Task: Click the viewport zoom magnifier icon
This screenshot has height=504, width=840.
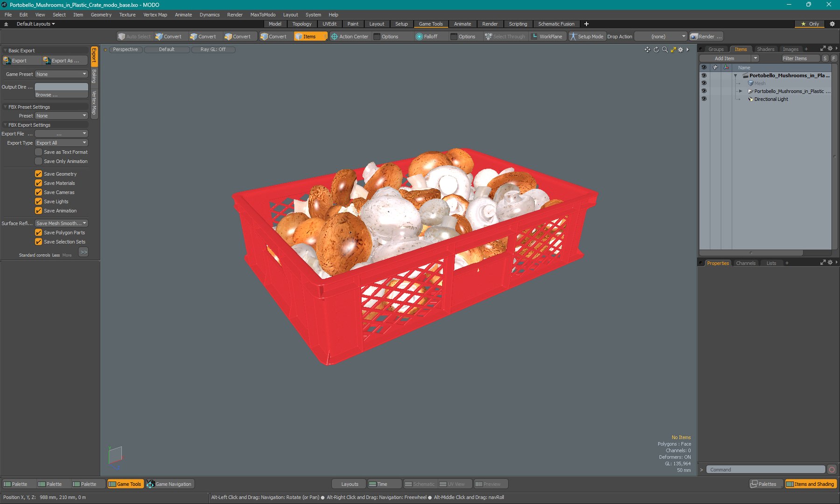Action: (x=665, y=49)
